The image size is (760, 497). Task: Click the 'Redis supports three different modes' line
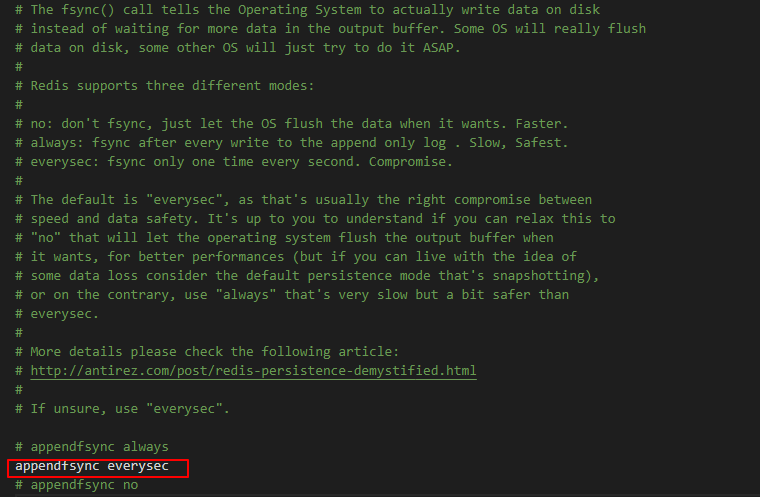click(165, 86)
